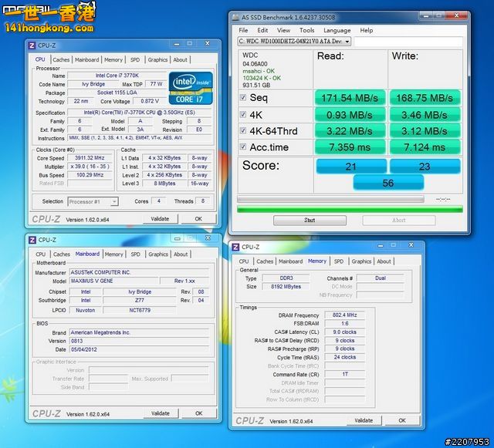Click Validate in the CPU tab window

(x=160, y=219)
